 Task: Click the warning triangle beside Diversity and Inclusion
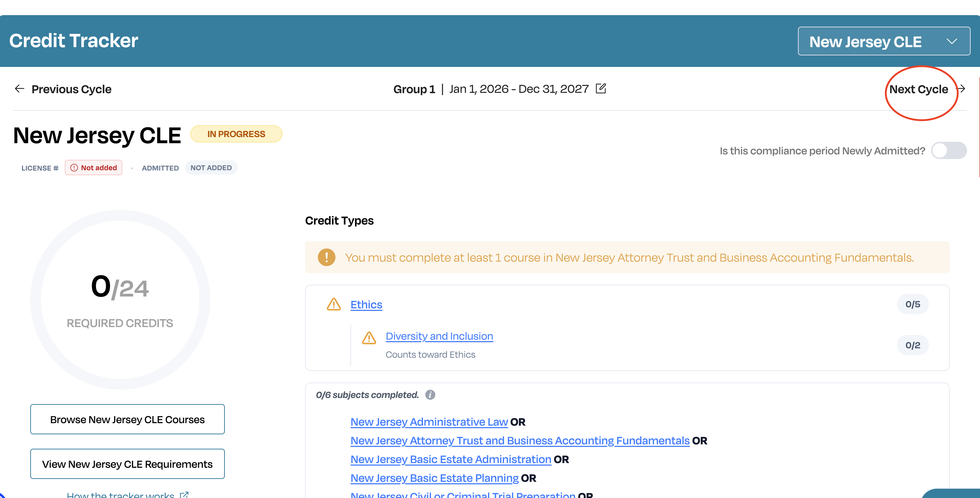[x=369, y=338]
